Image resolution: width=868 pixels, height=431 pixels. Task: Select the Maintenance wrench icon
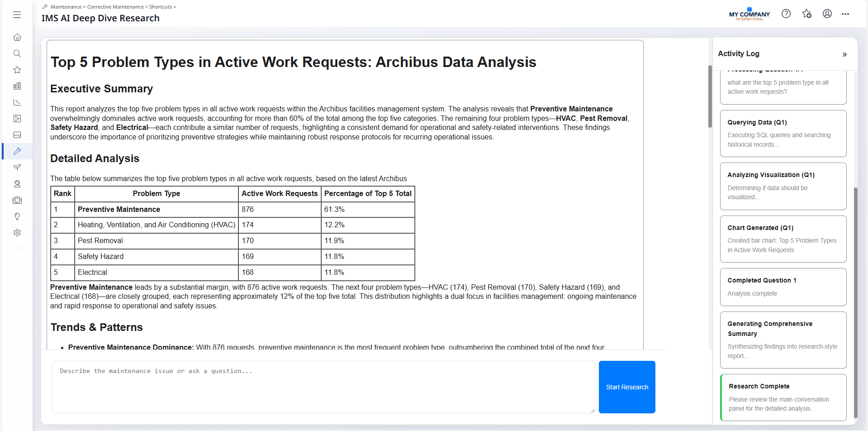[17, 151]
